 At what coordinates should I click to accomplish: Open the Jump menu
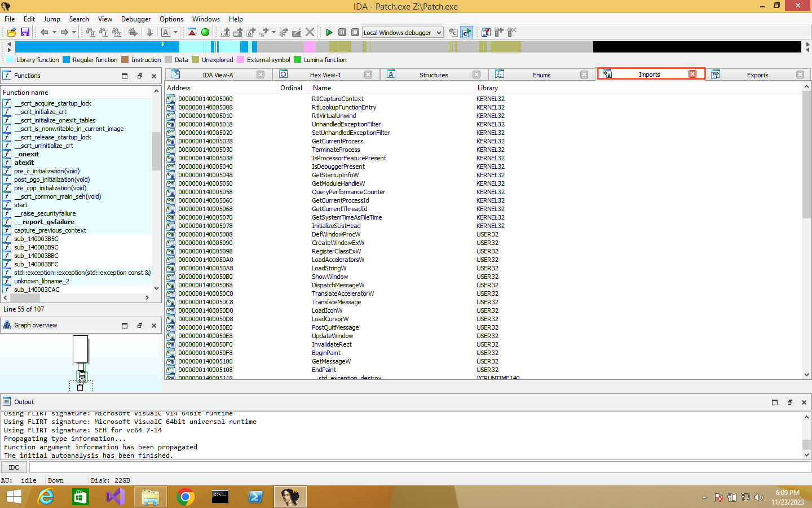coord(52,19)
